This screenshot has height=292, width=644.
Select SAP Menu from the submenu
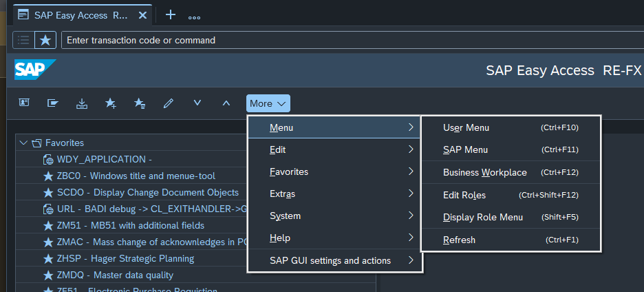(465, 149)
